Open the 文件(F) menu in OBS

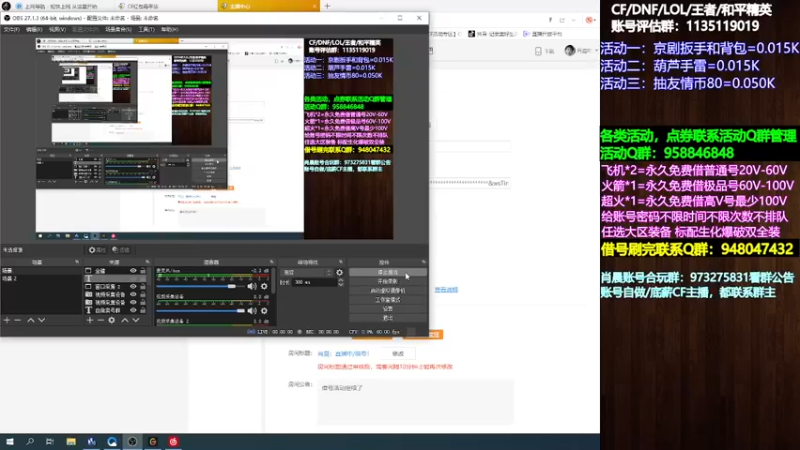click(x=11, y=30)
